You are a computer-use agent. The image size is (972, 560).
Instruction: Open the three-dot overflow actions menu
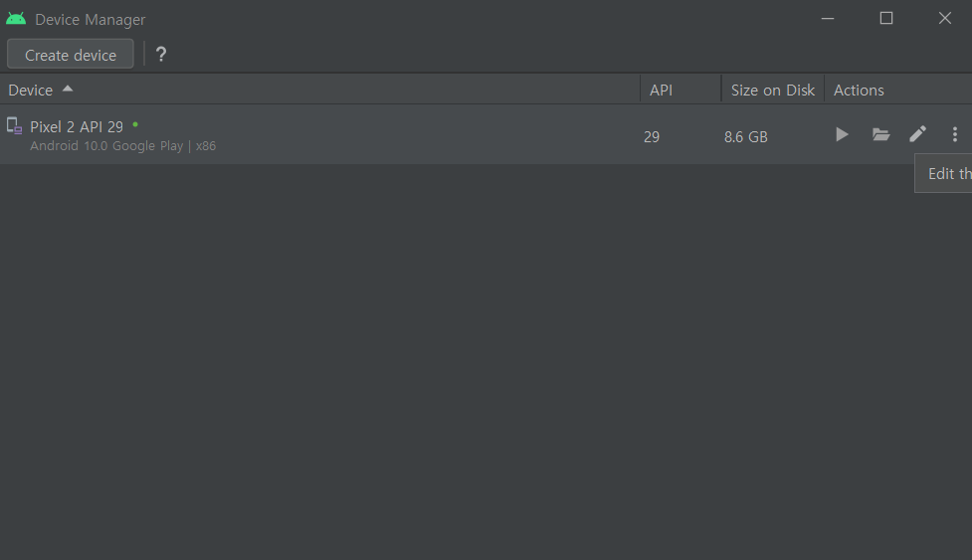tap(955, 134)
